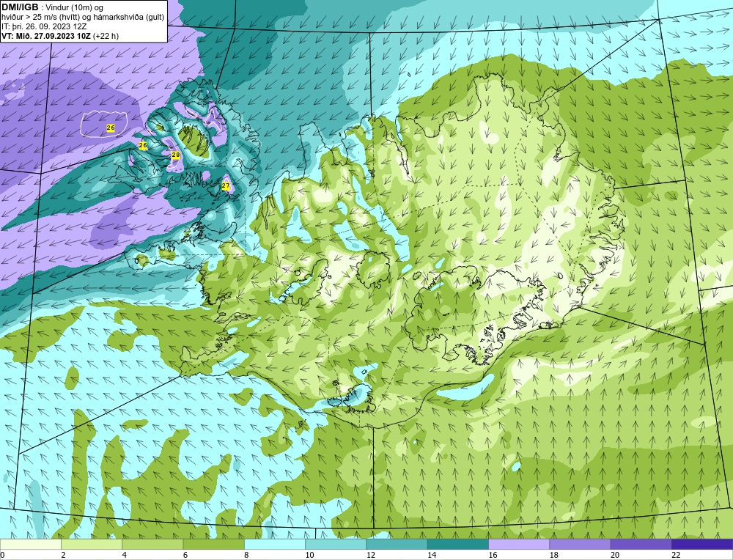Click the yellow gust label 28
The width and height of the screenshot is (733, 560).
[x=176, y=155]
